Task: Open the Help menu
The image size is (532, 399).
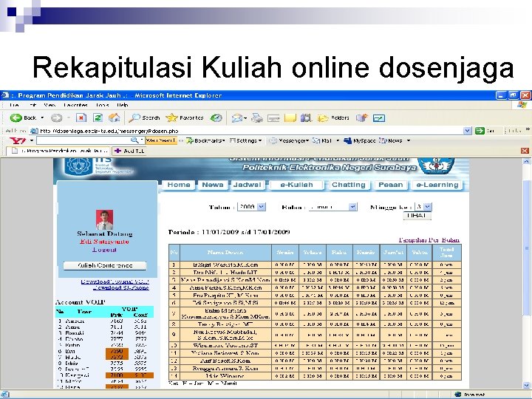Action: click(x=122, y=105)
